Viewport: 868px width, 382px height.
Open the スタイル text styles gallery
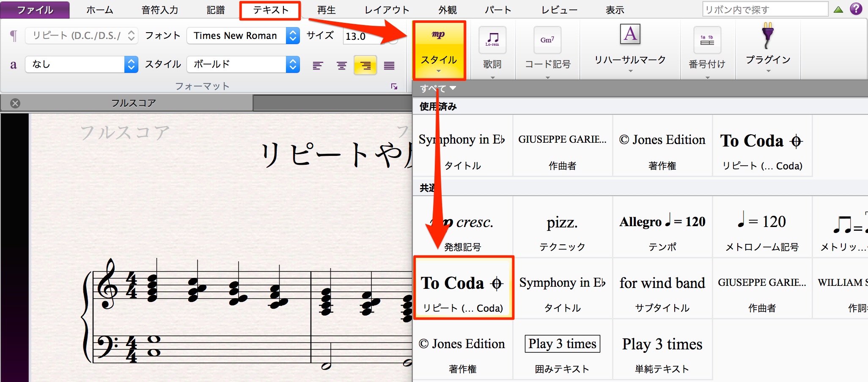pos(439,50)
